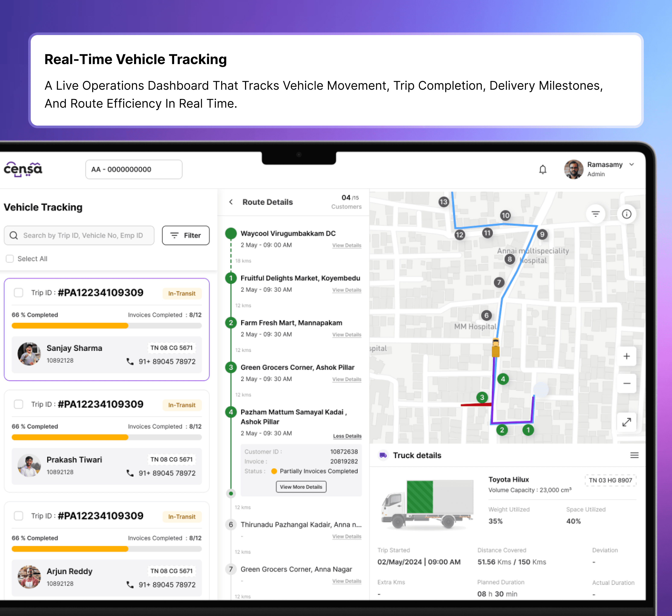Expand the Ramasamy admin profile dropdown
The width and height of the screenshot is (672, 616).
[631, 164]
